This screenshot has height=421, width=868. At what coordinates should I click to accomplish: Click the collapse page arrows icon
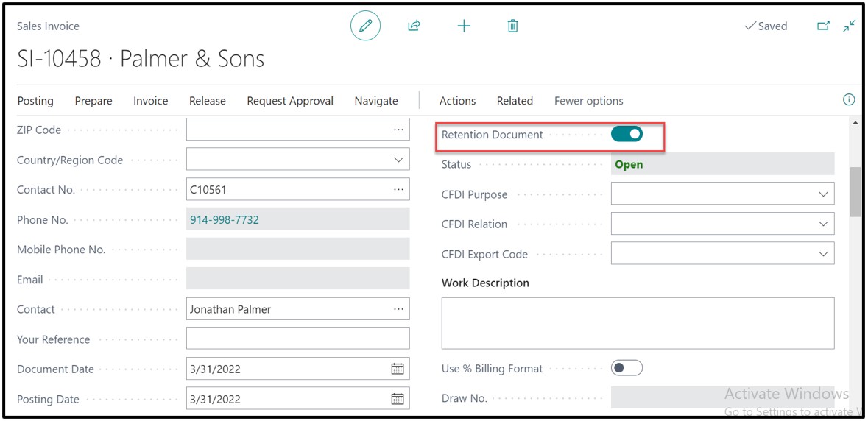pos(850,26)
